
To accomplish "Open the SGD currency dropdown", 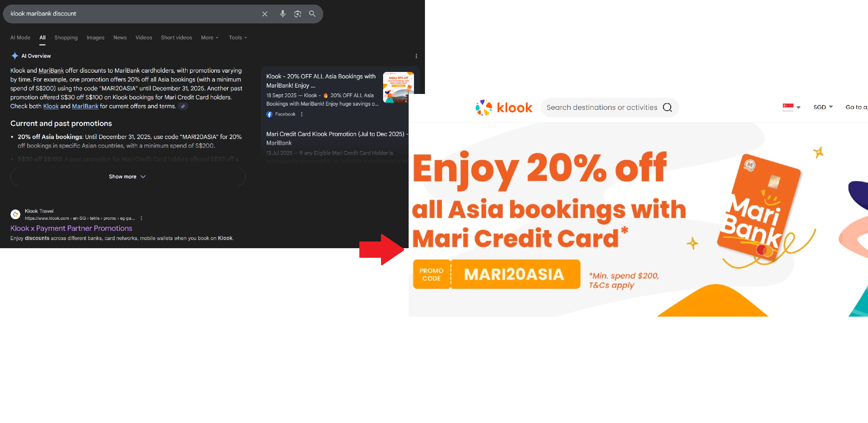I will coord(823,107).
